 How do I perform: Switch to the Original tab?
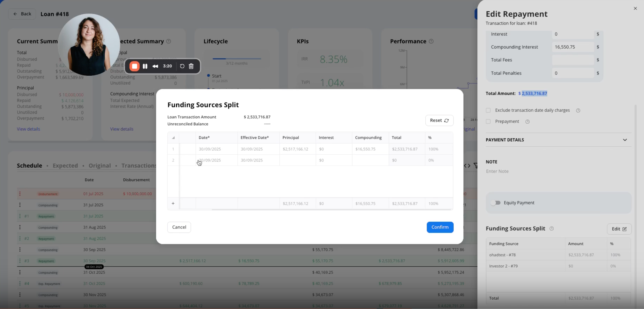[x=100, y=166]
